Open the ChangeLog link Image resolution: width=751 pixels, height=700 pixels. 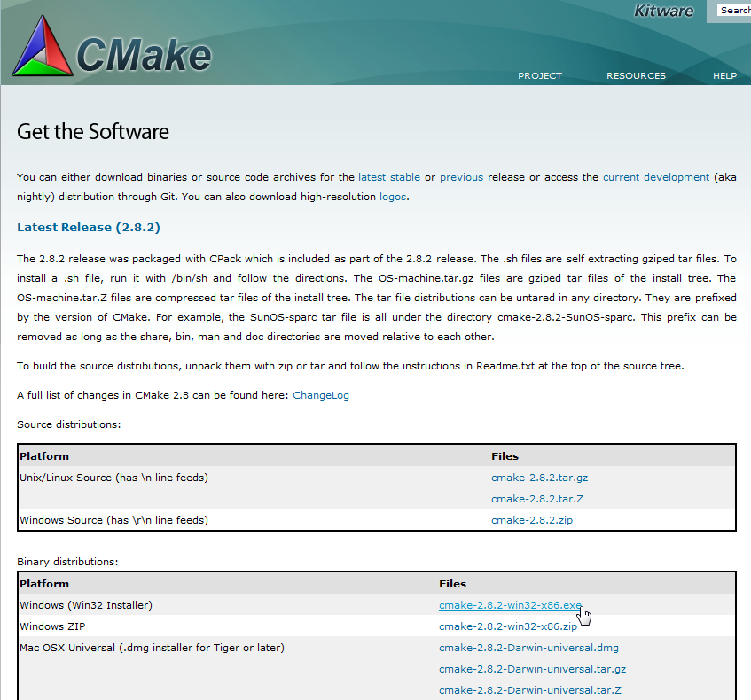click(321, 395)
